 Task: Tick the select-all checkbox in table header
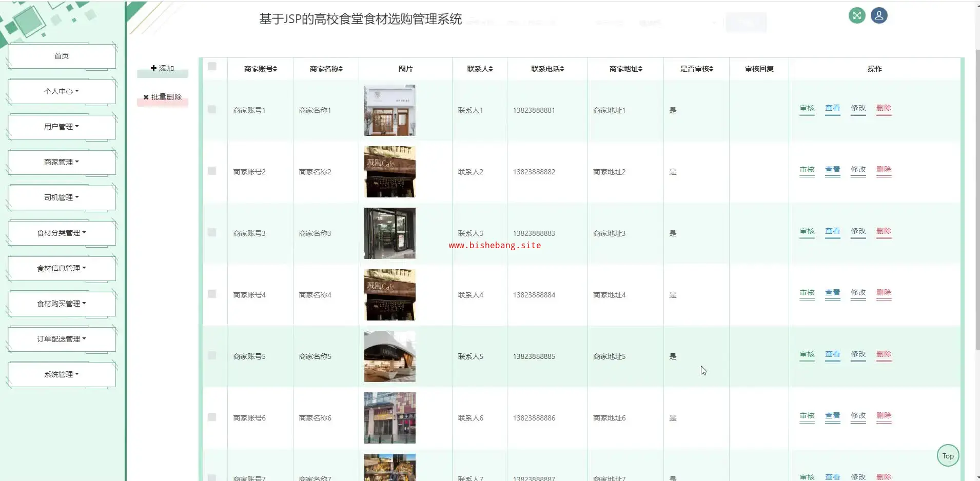212,66
